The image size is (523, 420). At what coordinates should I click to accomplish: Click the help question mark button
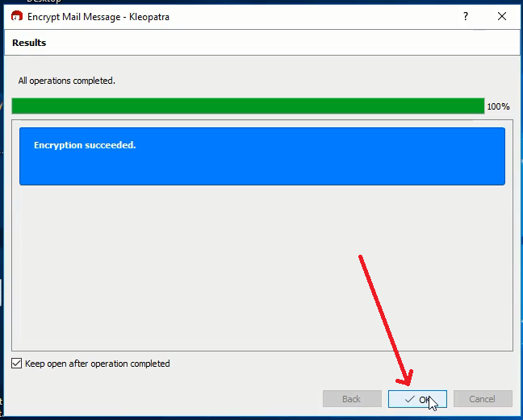pyautogui.click(x=466, y=16)
